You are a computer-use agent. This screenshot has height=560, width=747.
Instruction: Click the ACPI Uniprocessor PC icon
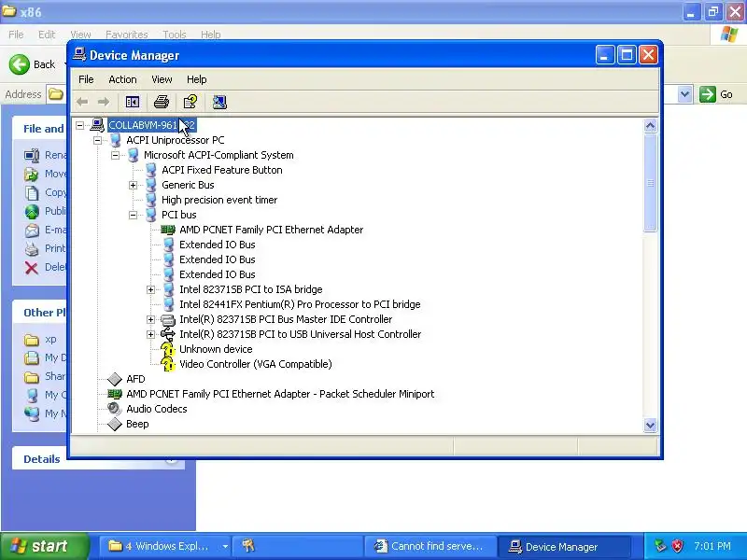[x=115, y=140]
